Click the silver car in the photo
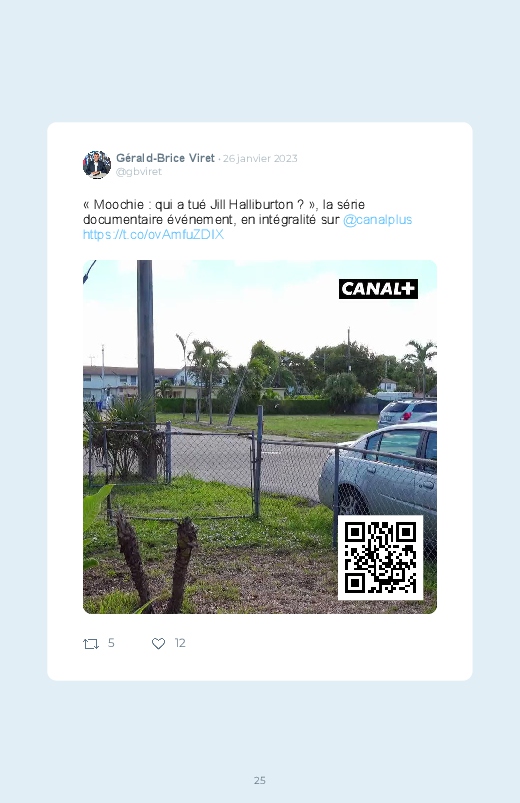520x803 pixels. click(378, 474)
